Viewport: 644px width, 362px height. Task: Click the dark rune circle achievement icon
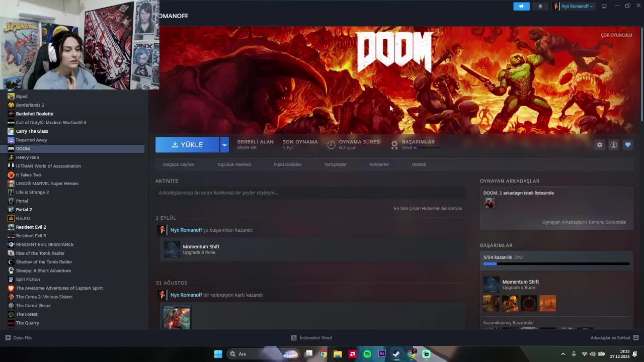[x=529, y=303]
